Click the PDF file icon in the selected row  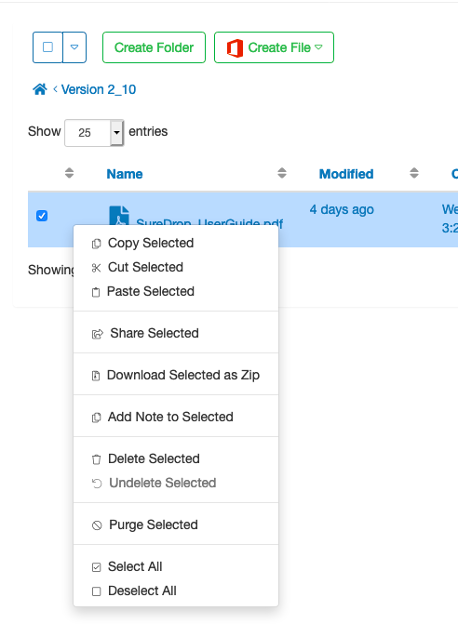tap(119, 215)
